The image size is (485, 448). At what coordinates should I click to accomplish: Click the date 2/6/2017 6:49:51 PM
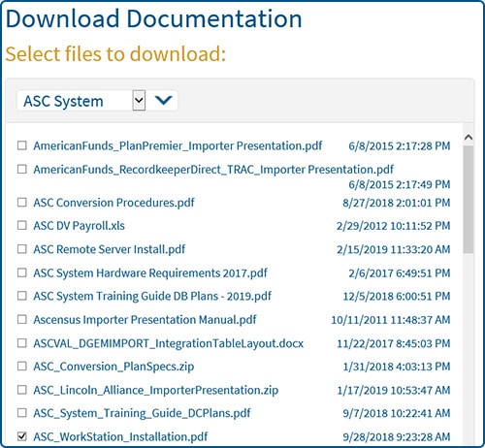400,273
